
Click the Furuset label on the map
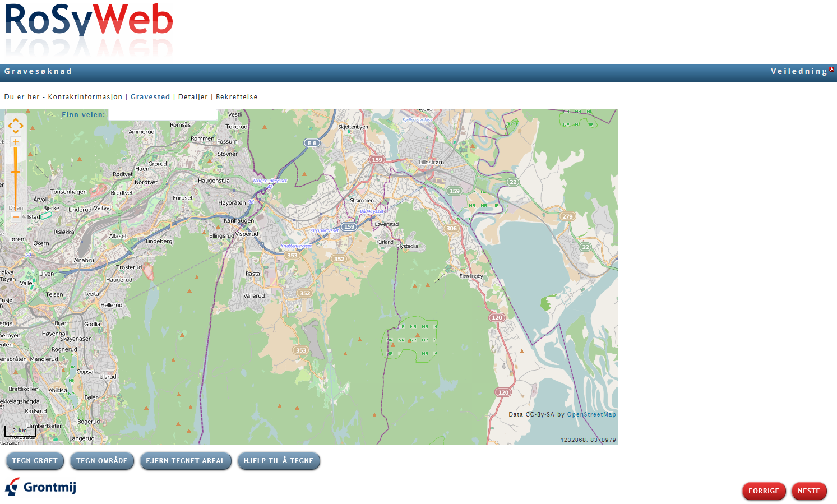183,198
